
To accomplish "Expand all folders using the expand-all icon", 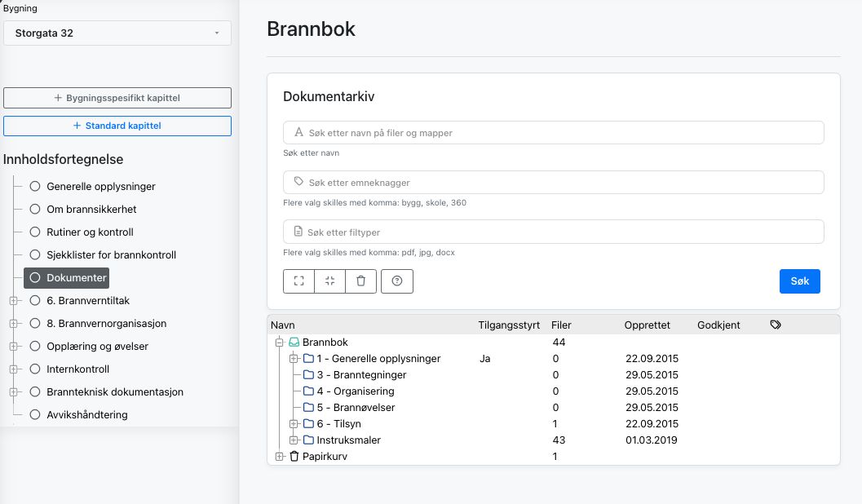I will pos(298,281).
